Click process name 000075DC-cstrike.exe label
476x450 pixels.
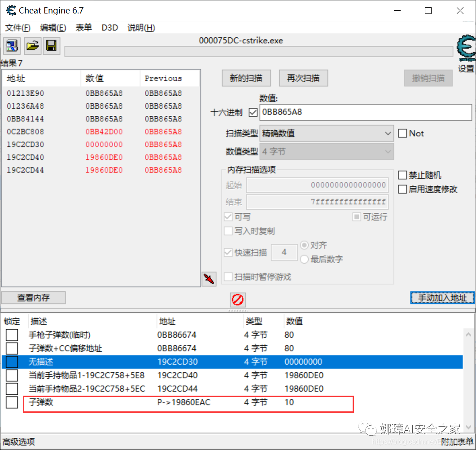[x=241, y=40]
